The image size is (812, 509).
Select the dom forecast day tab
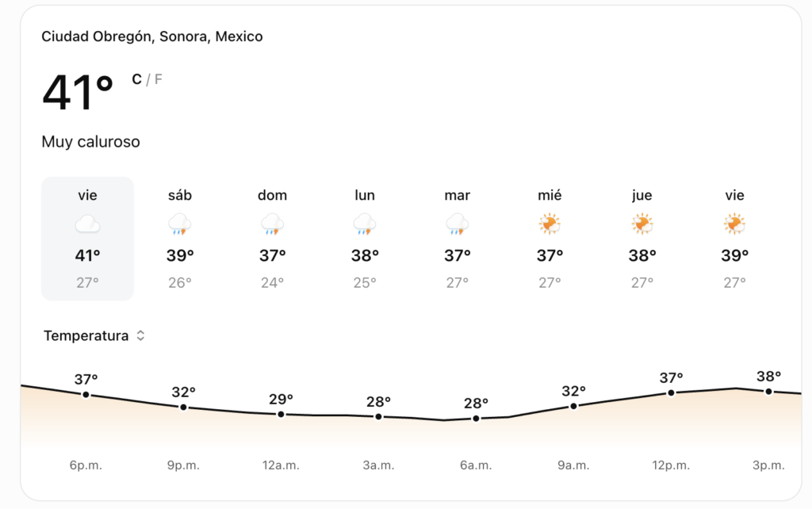[x=273, y=239]
